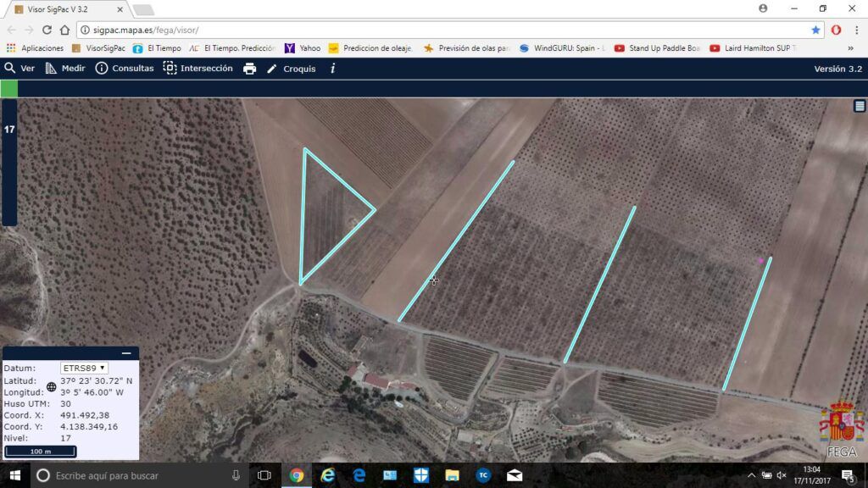The height and width of the screenshot is (488, 868).
Task: Reload the page in Chrome
Action: pyautogui.click(x=47, y=30)
